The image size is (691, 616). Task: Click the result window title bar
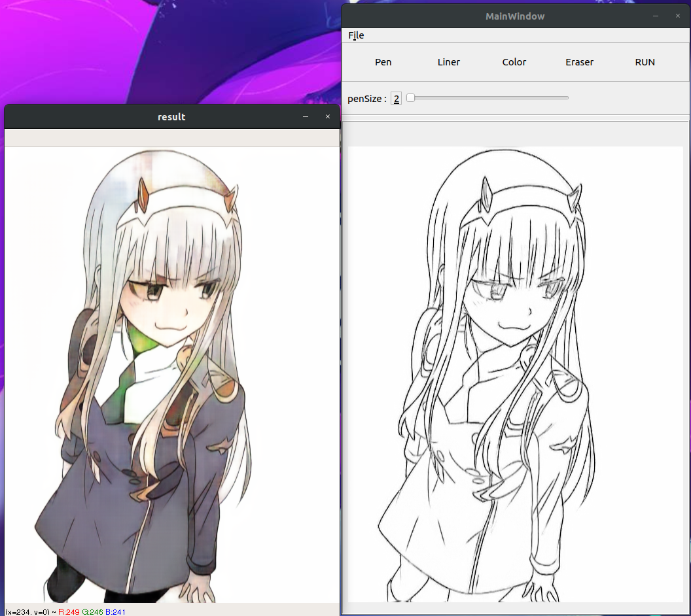point(172,116)
